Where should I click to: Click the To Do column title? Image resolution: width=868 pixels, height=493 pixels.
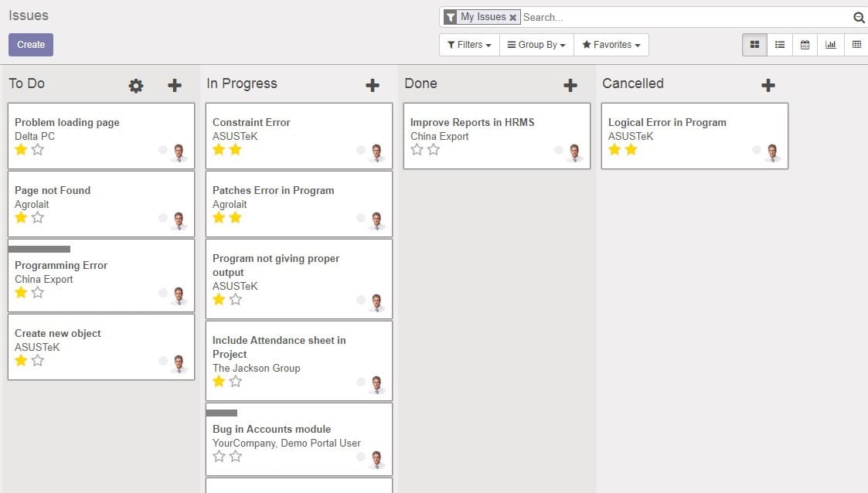(x=26, y=83)
